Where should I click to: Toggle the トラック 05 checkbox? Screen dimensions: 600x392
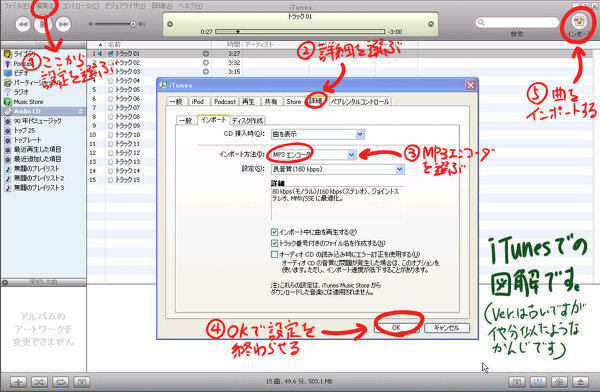coord(110,90)
